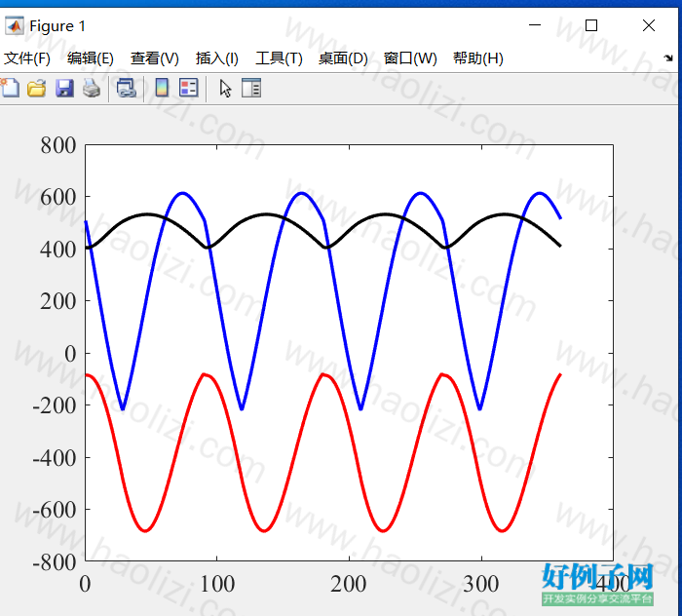Viewport: 682px width, 616px height.
Task: Open the 插入(I) menu
Action: pos(216,58)
